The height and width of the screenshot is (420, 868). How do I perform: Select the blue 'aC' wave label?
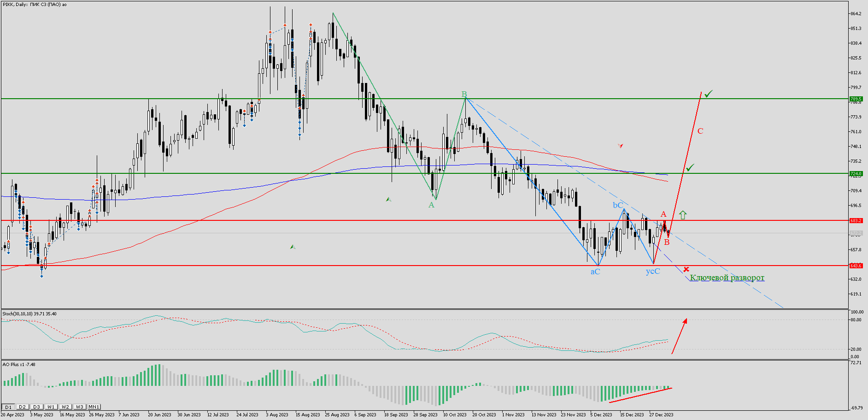tap(595, 272)
